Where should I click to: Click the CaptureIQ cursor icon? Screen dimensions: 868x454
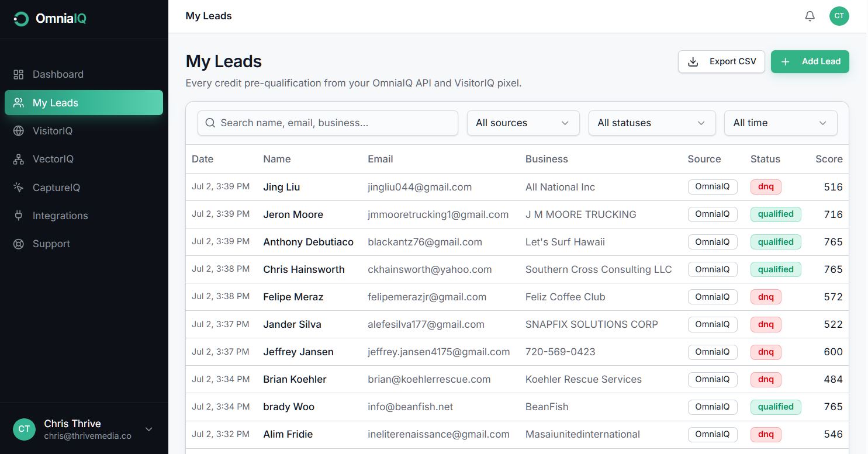point(19,188)
